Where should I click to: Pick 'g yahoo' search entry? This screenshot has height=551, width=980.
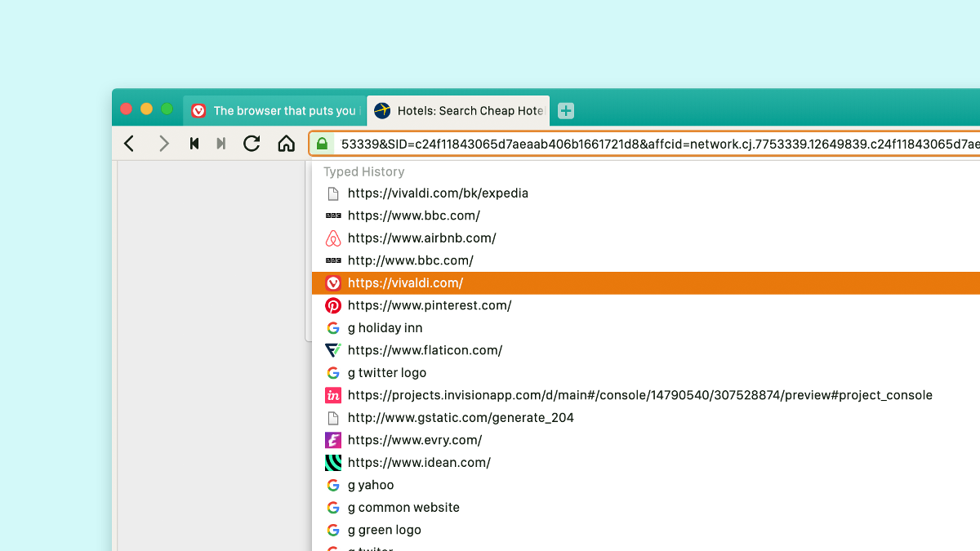[646, 485]
